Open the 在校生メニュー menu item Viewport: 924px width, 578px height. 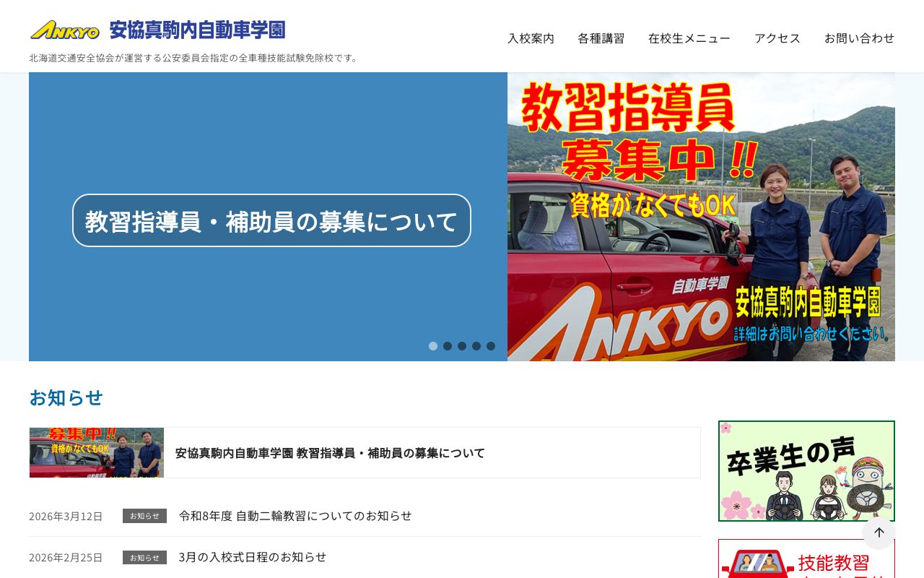[x=689, y=38]
